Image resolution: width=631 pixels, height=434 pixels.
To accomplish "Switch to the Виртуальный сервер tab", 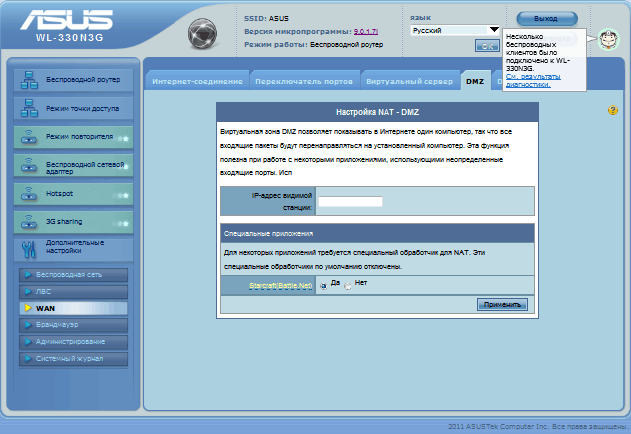I will [x=410, y=80].
